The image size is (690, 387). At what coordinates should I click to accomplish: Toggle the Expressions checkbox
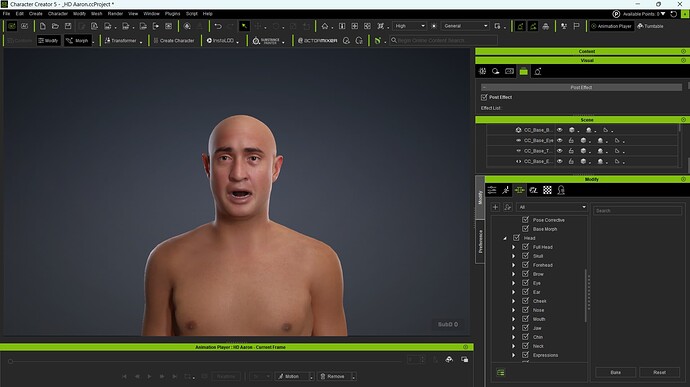525,355
